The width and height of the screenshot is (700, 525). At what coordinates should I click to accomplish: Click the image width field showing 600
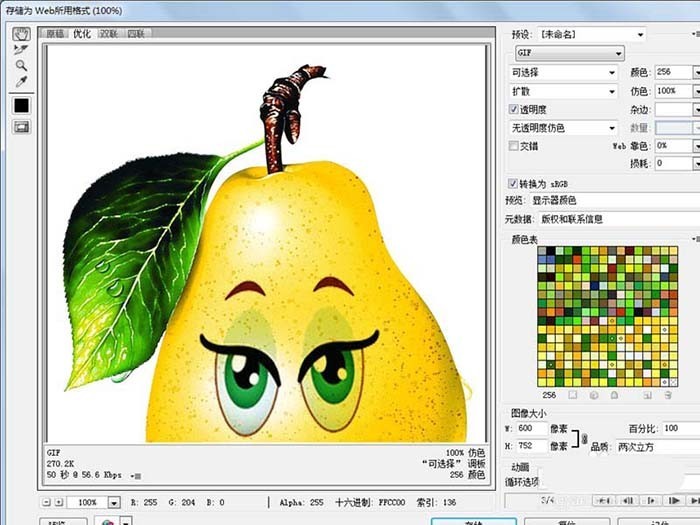(x=531, y=429)
